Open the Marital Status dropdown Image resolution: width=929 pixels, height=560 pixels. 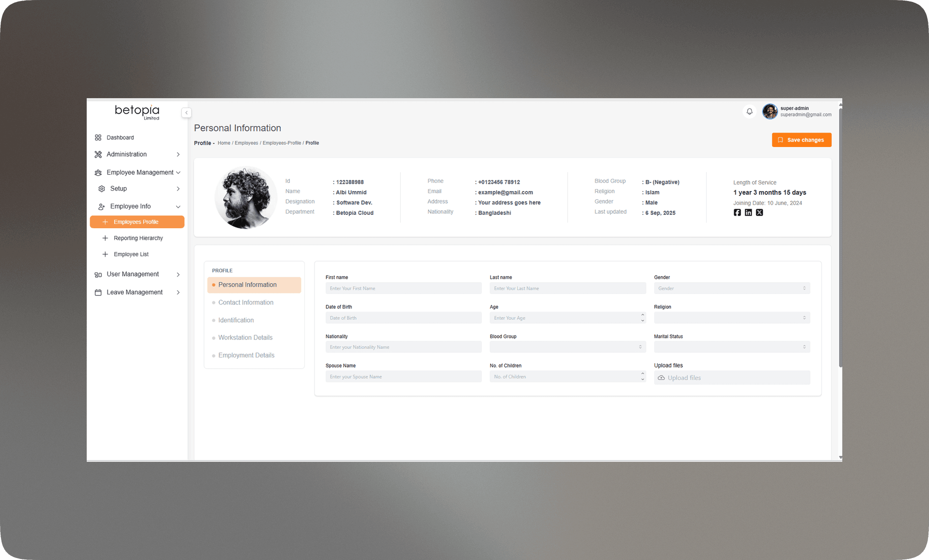(732, 347)
